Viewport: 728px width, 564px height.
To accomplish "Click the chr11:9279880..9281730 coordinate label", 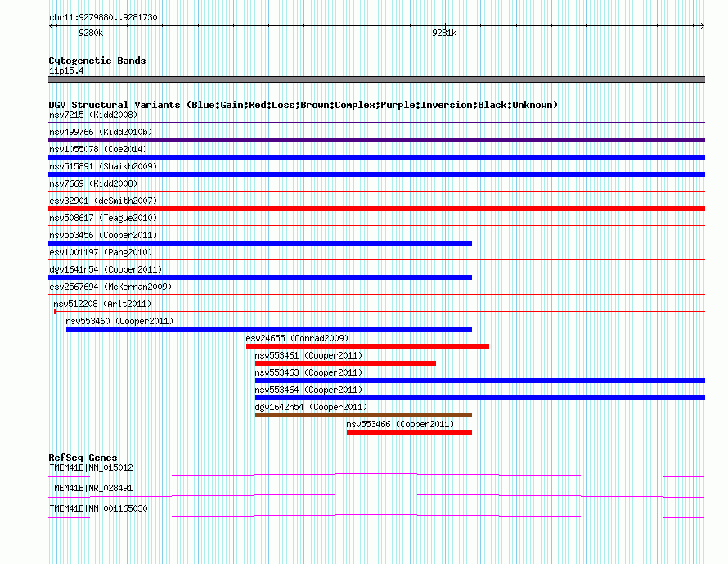I will [103, 17].
